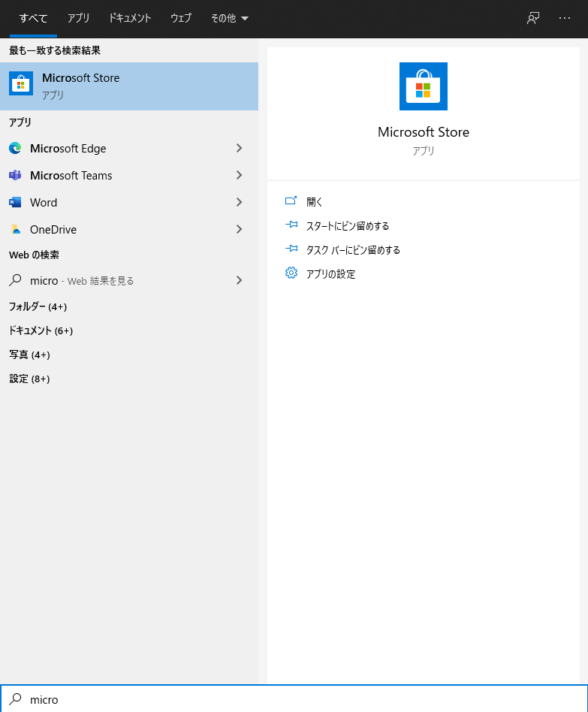Image resolution: width=588 pixels, height=712 pixels.
Task: Open アプリの設定
Action: [x=331, y=274]
